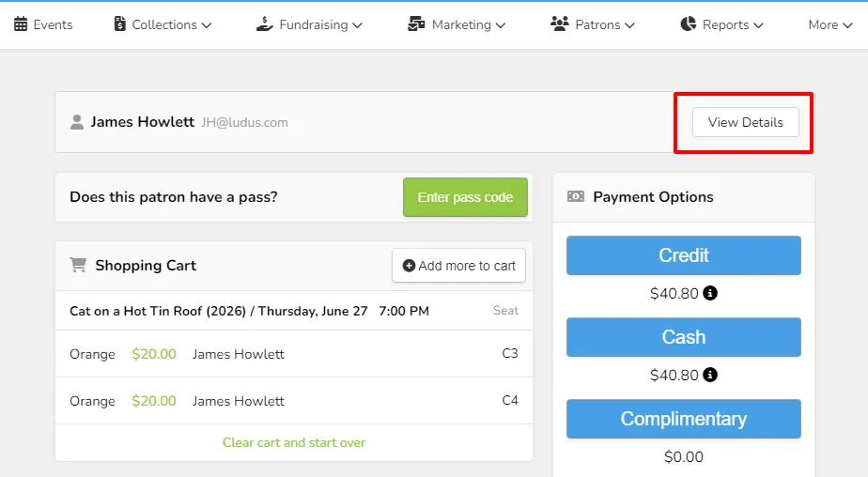Image resolution: width=868 pixels, height=477 pixels.
Task: Open the Marketing menu
Action: pyautogui.click(x=457, y=24)
